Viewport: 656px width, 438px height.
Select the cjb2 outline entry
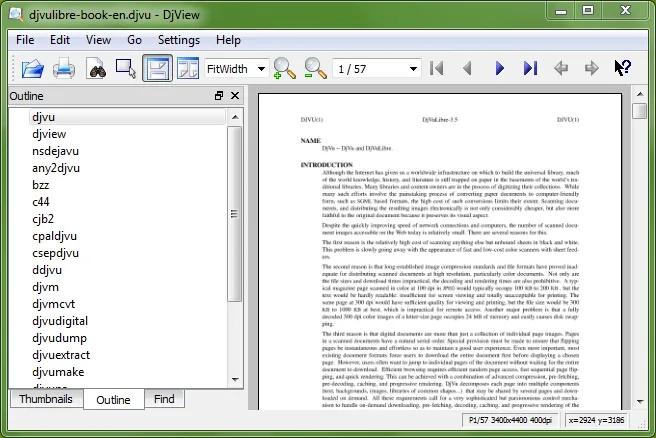(x=43, y=219)
